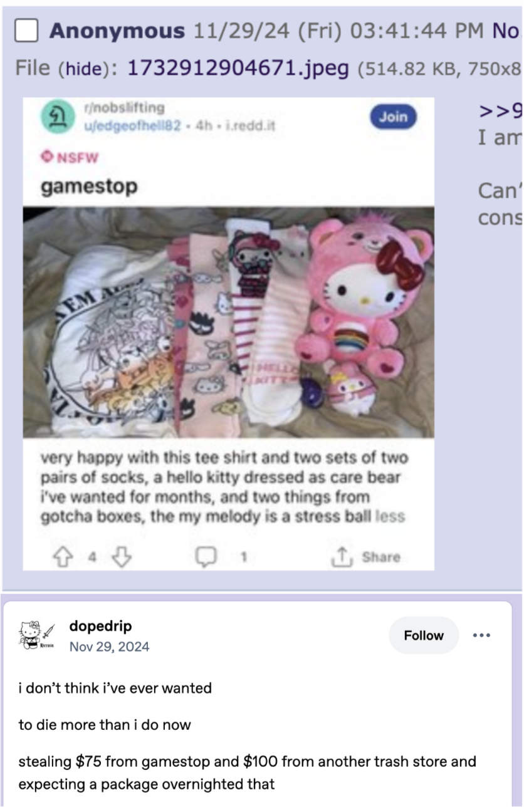This screenshot has width=524, height=812.
Task: Downvote the gamestop post
Action: pos(122,556)
